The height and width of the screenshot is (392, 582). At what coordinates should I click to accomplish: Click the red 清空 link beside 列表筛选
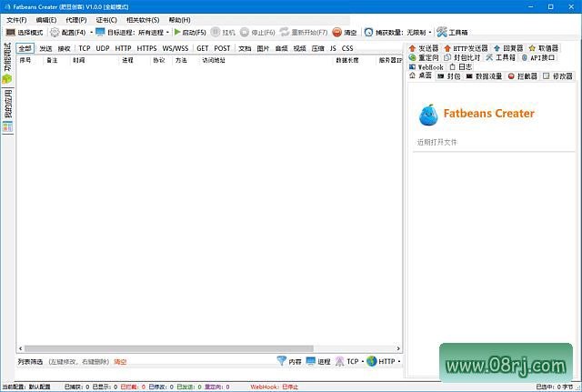tap(120, 362)
